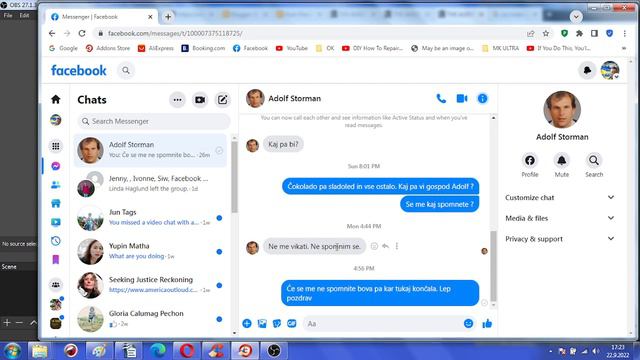This screenshot has height=360, width=640.
Task: Open a new browser tab
Action: [x=168, y=17]
